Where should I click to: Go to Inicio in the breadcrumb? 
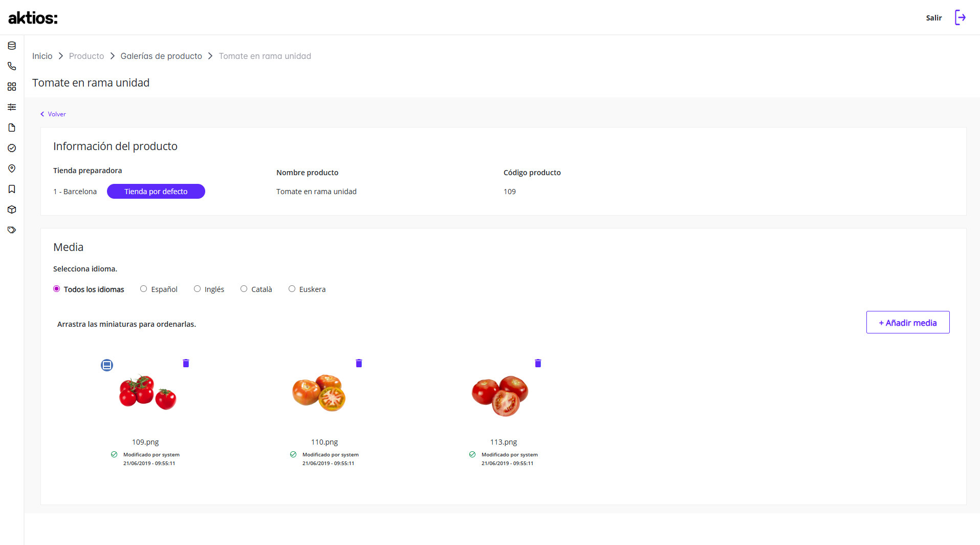coord(42,56)
